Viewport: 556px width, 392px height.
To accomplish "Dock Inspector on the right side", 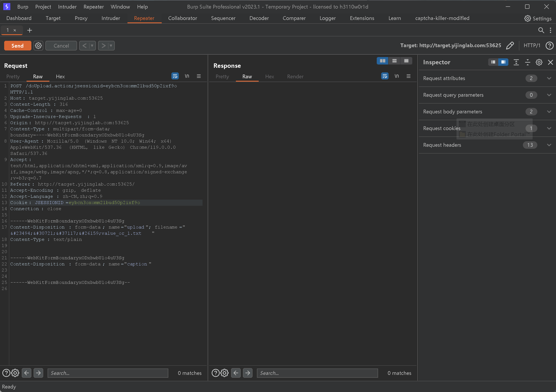I will tap(503, 62).
